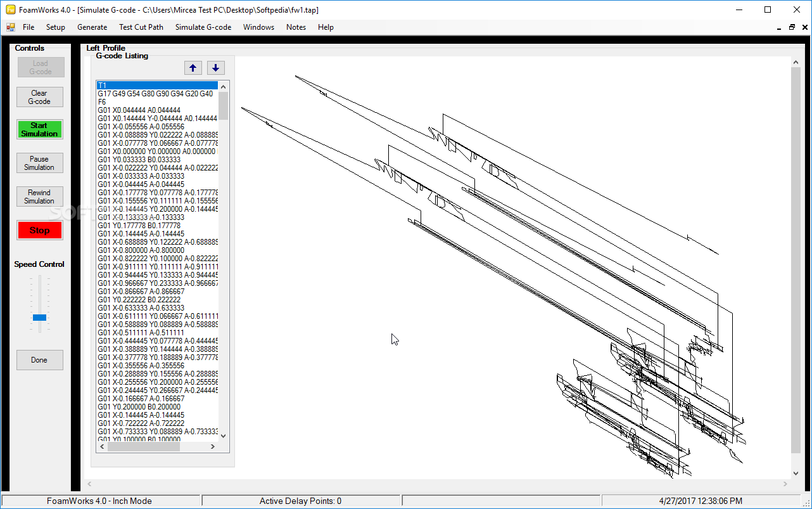Select line 'G01 Y0.033333 B0.033333'
This screenshot has height=509, width=812.
coord(157,159)
